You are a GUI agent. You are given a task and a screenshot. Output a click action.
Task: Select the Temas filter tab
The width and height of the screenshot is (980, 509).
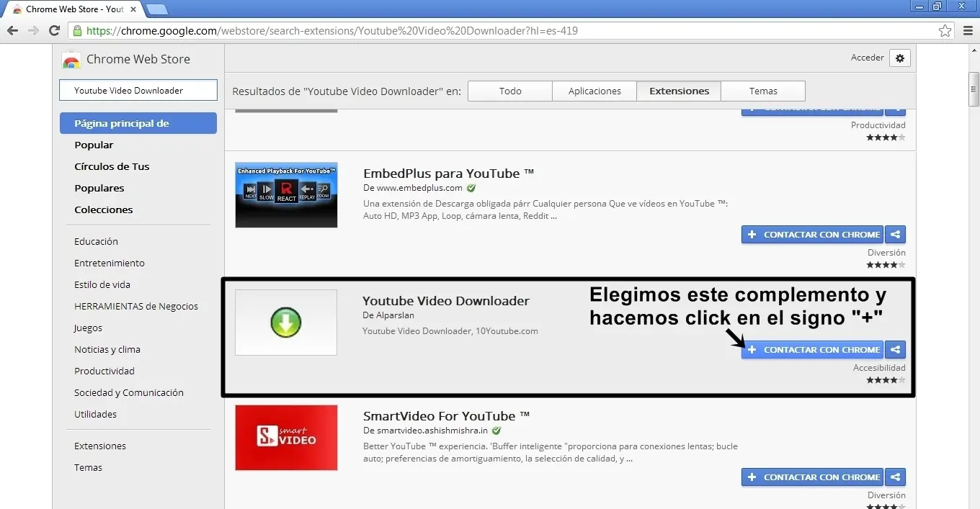tap(763, 91)
